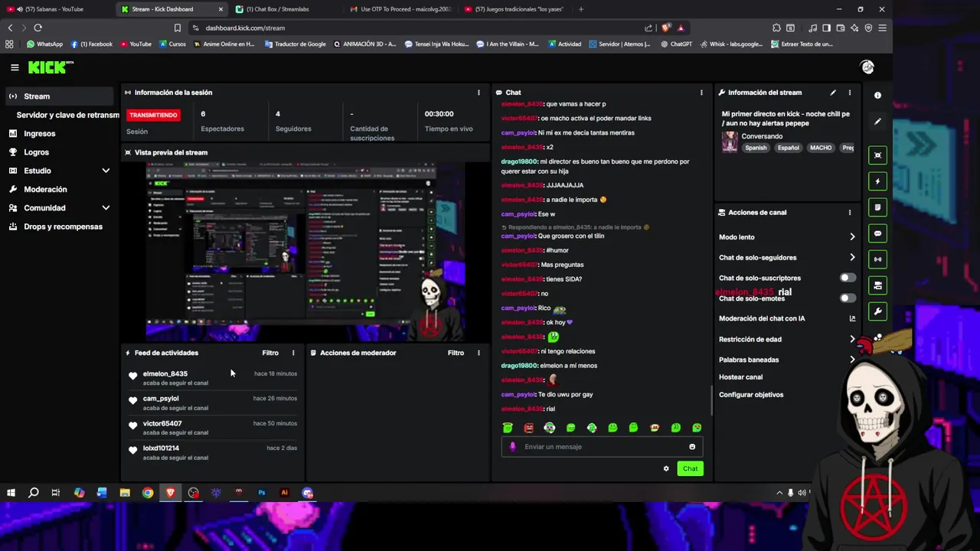Pick the angry red emote
The height and width of the screenshot is (551, 980).
coord(528,428)
